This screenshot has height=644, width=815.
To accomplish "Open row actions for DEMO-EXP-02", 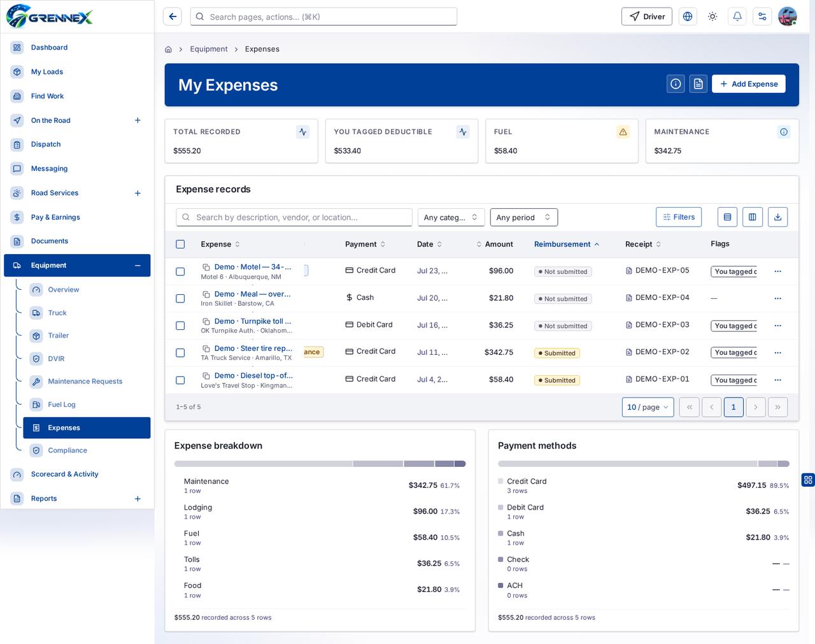I will coord(777,353).
